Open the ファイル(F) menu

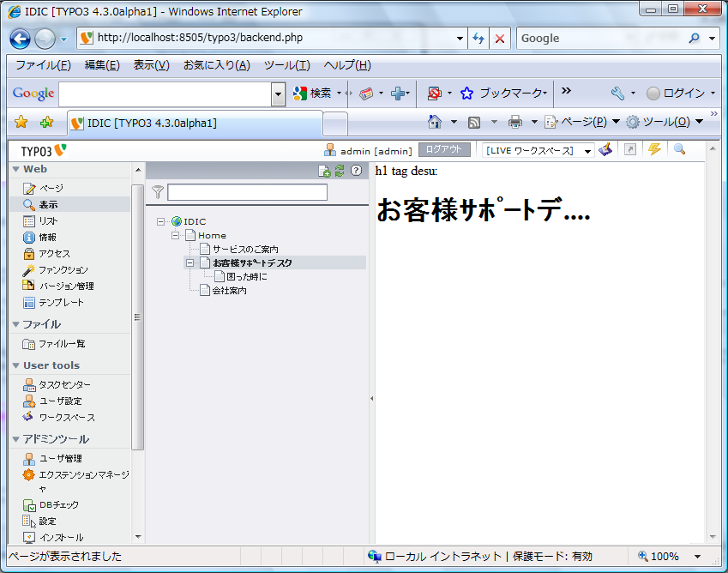43,65
